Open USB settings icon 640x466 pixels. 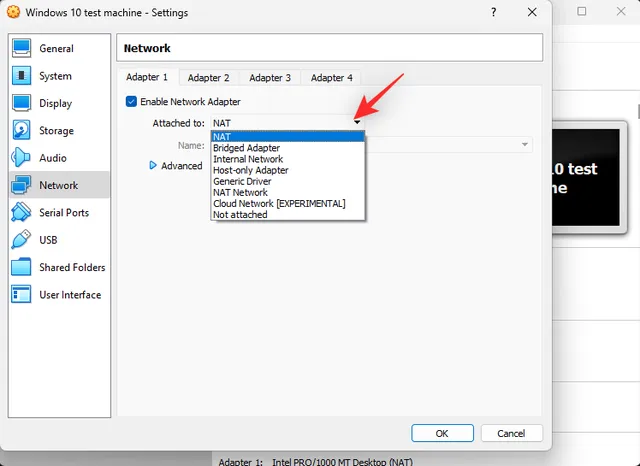click(x=22, y=240)
